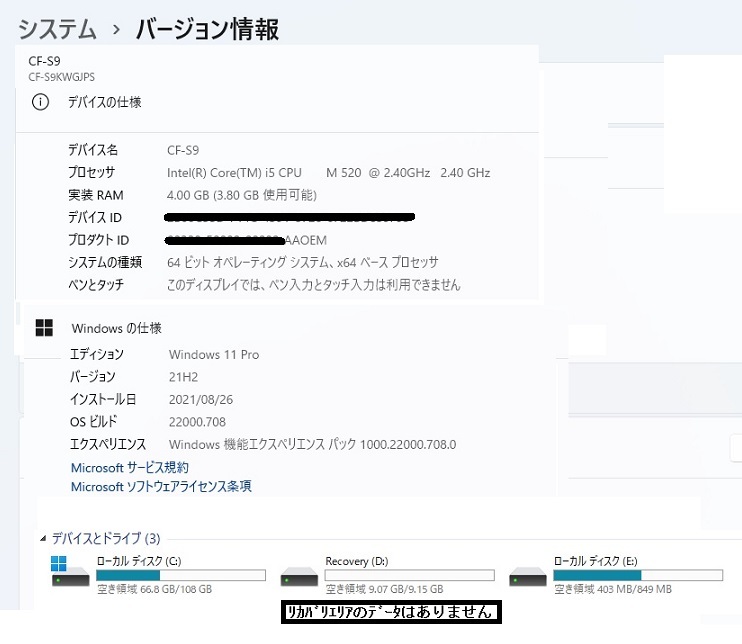Click the 21H2 version value
This screenshot has width=742, height=644.
[184, 377]
